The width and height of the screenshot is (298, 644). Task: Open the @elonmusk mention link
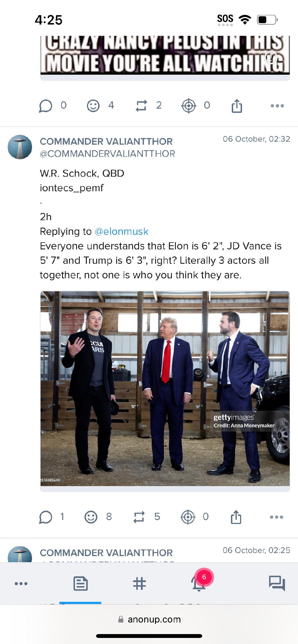(x=121, y=231)
